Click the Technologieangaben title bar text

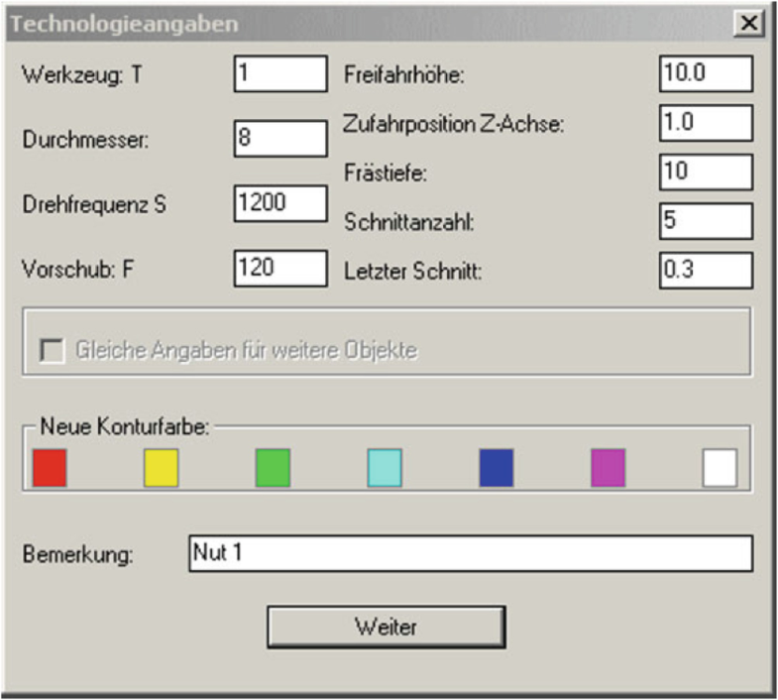click(x=125, y=24)
